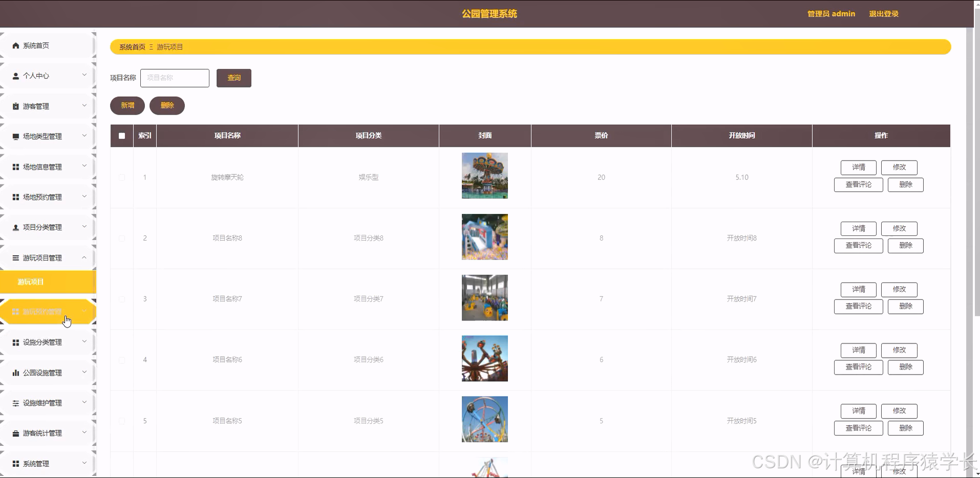The height and width of the screenshot is (478, 980).
Task: Expand the 游客管理 menu chevron
Action: [x=84, y=105]
